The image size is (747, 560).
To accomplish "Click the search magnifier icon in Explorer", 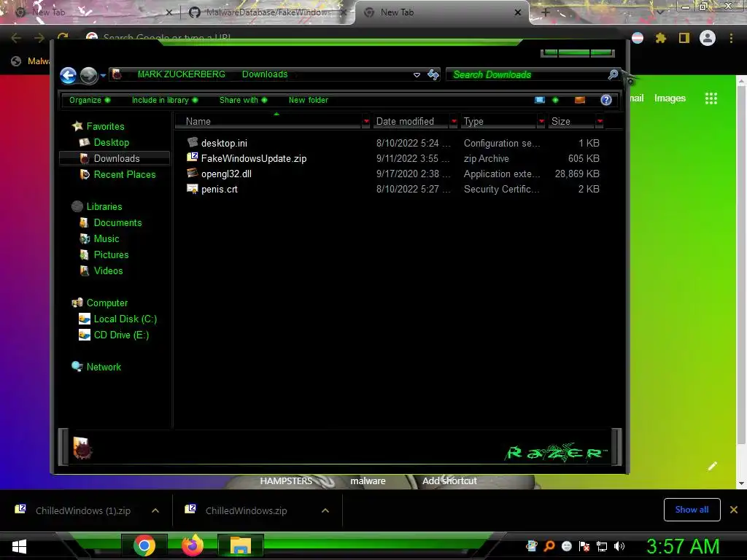I will click(613, 75).
